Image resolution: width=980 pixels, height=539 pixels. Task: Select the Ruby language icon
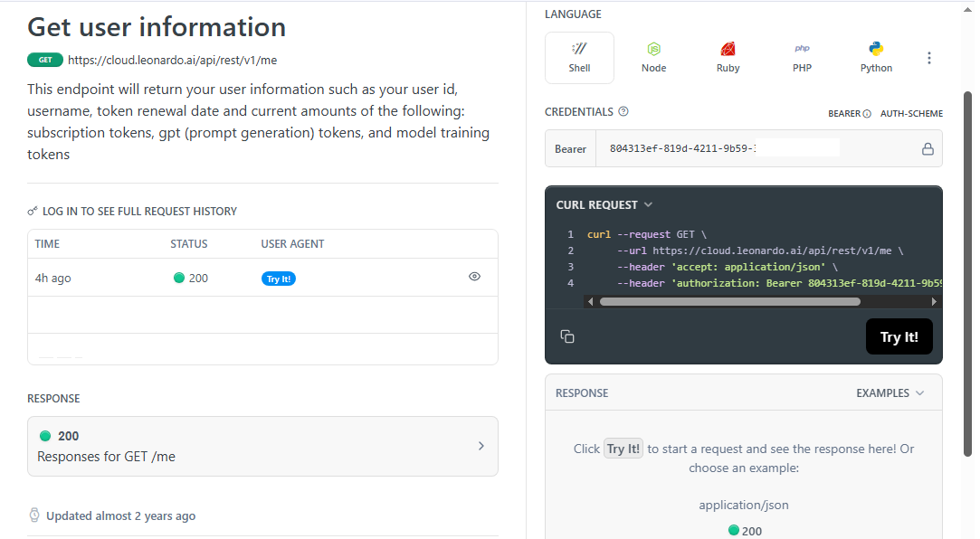(728, 58)
